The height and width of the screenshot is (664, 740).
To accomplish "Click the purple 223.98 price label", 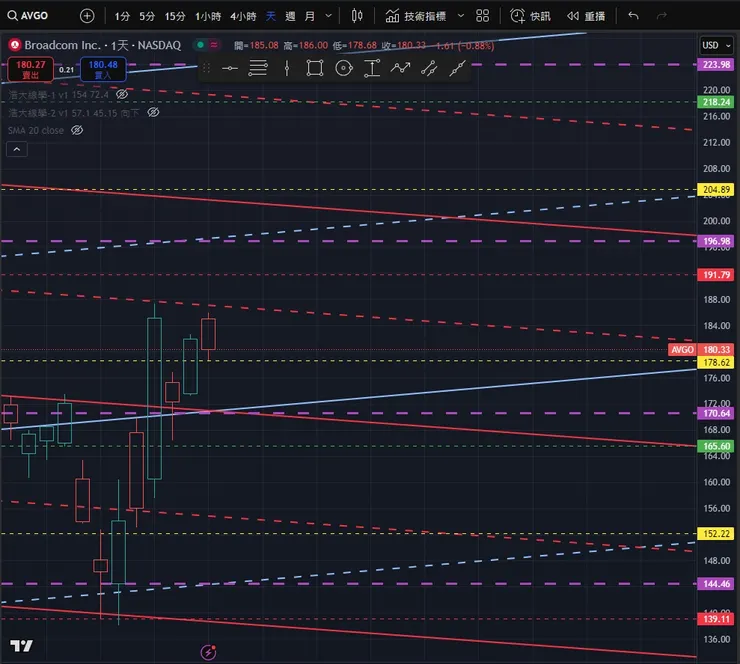I will 716,65.
